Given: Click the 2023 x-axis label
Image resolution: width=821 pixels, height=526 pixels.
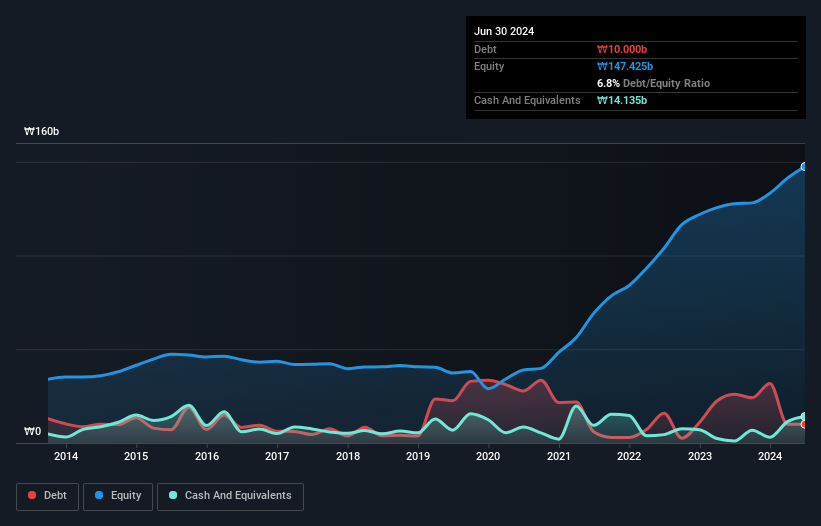Looking at the screenshot, I should [700, 456].
